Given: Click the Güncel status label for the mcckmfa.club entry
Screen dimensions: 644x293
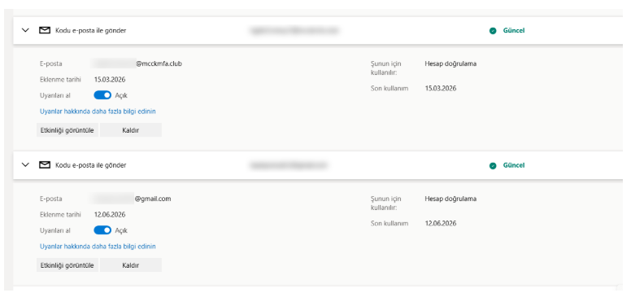Looking at the screenshot, I should pyautogui.click(x=514, y=30).
